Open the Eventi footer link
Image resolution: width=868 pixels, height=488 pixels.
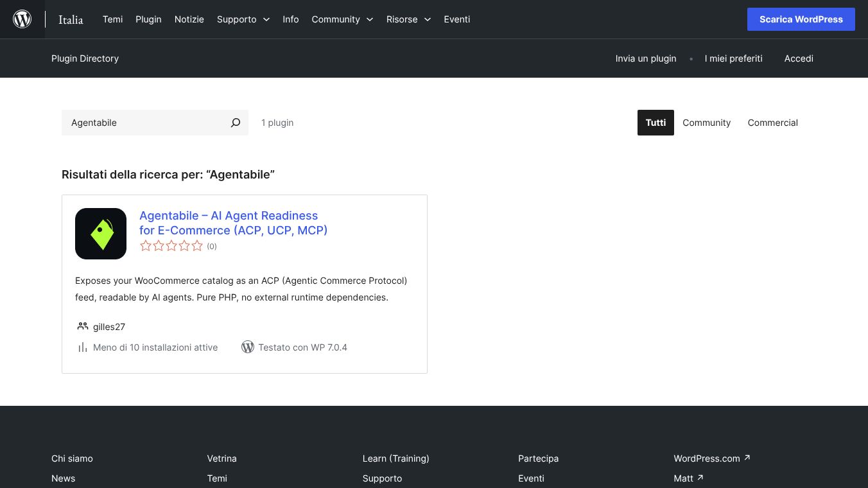(x=532, y=478)
